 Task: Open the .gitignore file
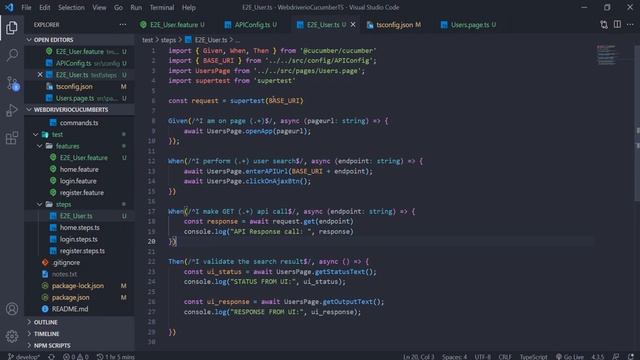[66, 262]
